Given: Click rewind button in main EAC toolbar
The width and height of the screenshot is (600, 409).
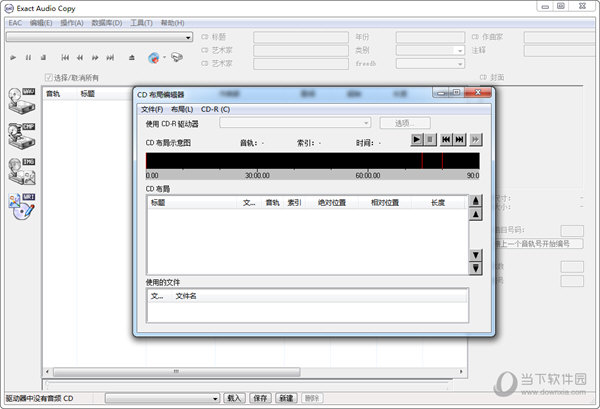Looking at the screenshot, I should click(x=80, y=58).
